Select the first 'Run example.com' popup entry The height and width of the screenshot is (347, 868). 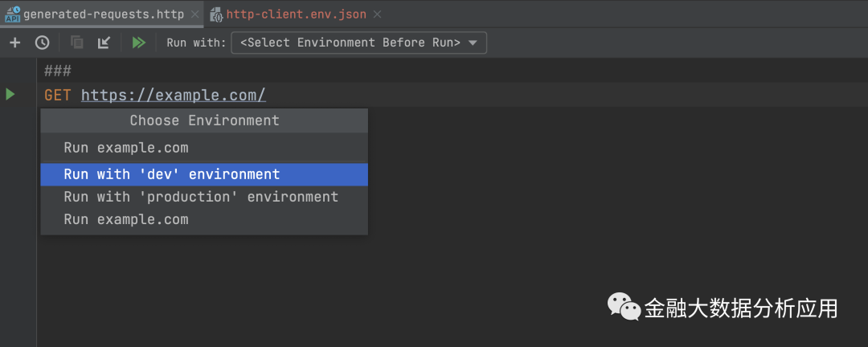[x=126, y=148]
